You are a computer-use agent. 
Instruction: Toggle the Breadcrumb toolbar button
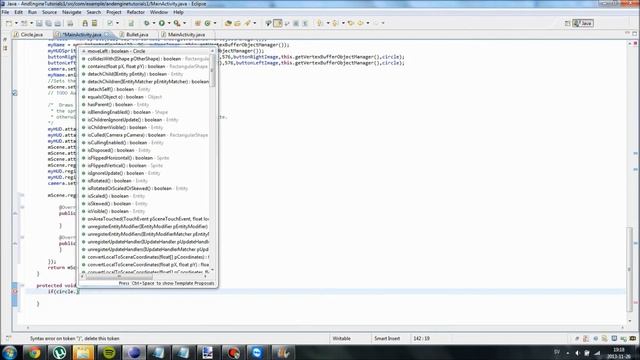(x=268, y=23)
